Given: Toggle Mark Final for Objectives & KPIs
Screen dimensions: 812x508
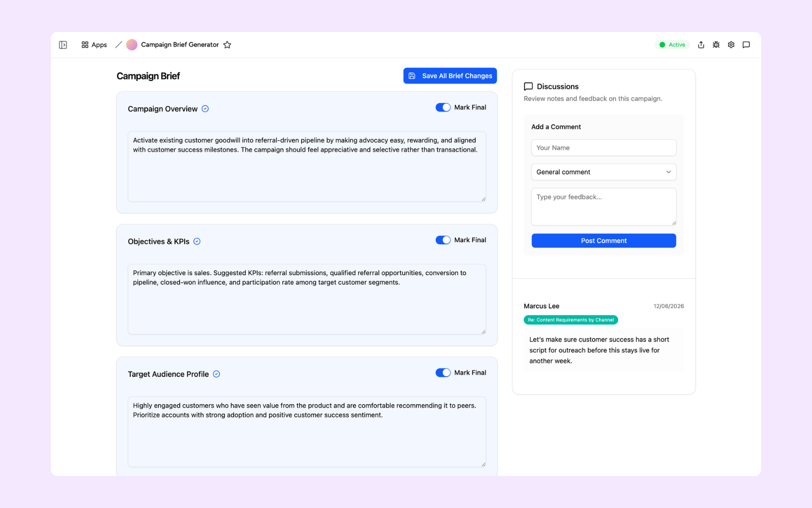Looking at the screenshot, I should [x=443, y=240].
